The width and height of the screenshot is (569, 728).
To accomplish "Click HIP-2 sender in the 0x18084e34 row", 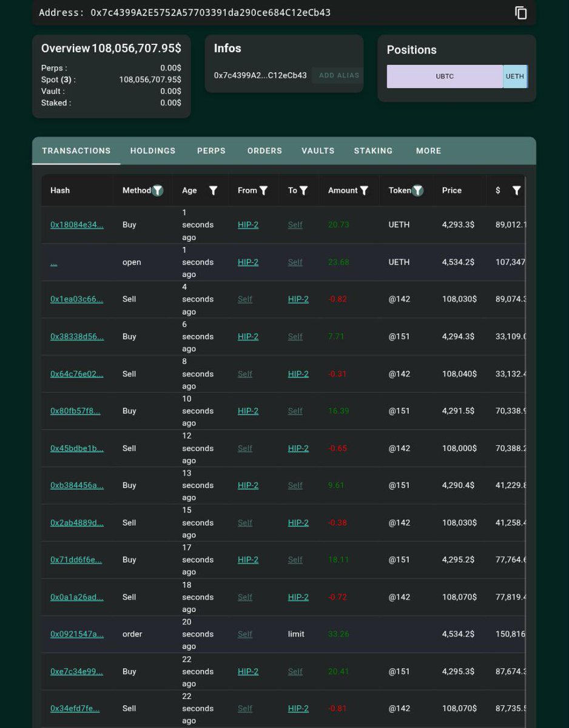I will click(x=248, y=225).
